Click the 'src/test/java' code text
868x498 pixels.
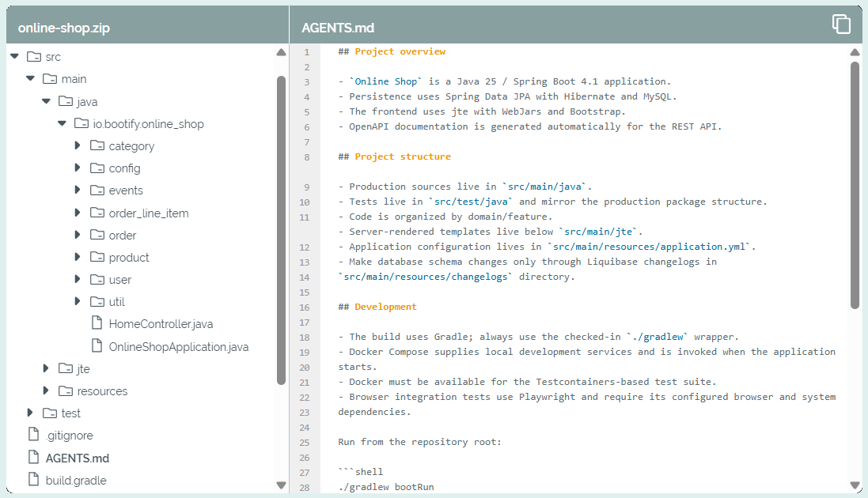click(471, 202)
